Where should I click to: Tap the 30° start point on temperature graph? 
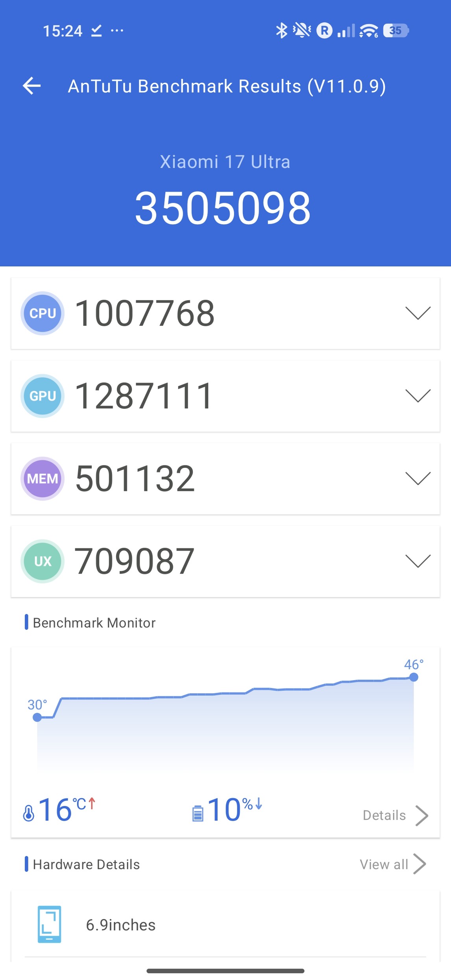(x=37, y=717)
